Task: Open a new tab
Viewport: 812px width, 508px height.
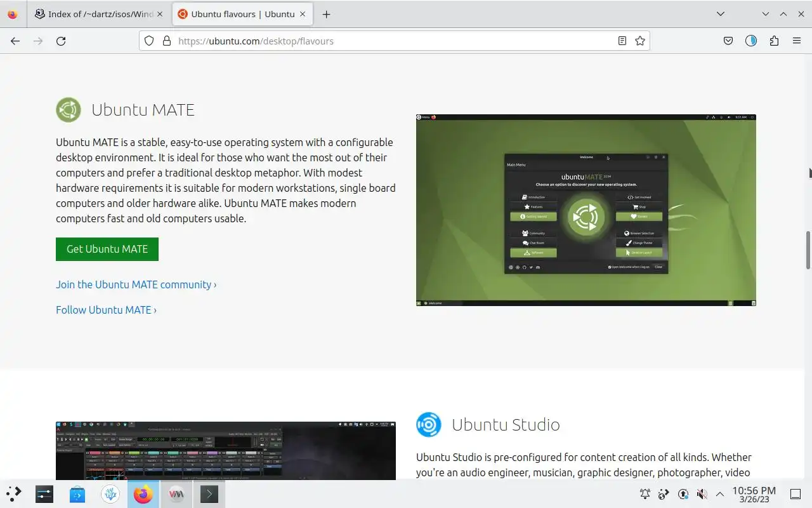Action: coord(326,14)
